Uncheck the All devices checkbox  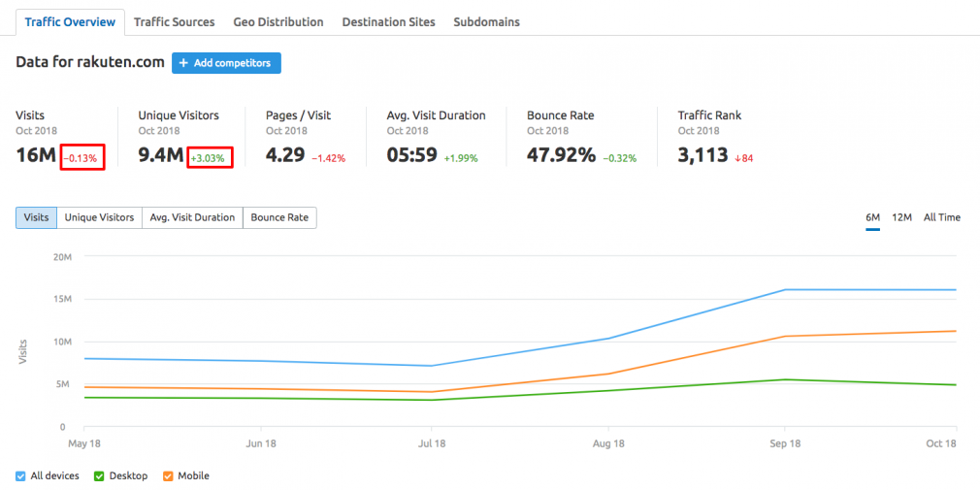(x=20, y=475)
